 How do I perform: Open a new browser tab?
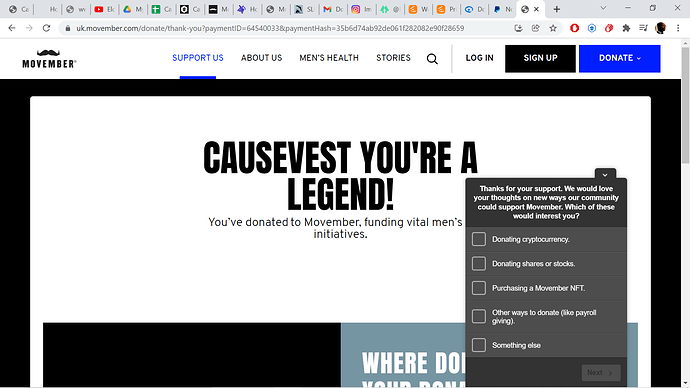pyautogui.click(x=557, y=9)
